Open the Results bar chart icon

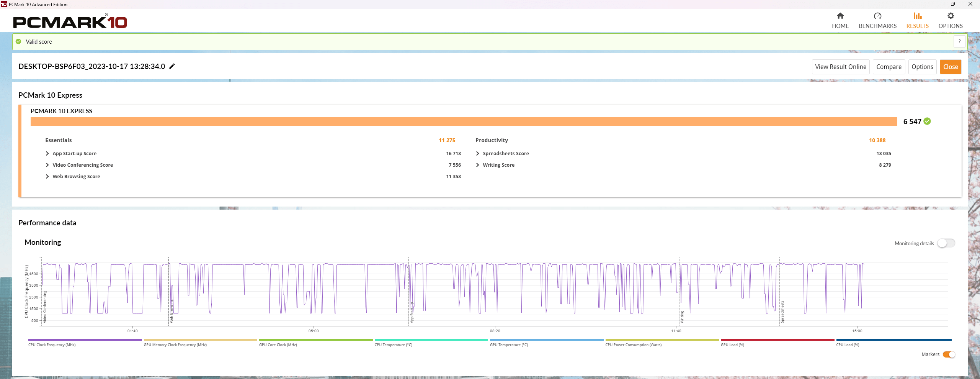917,16
